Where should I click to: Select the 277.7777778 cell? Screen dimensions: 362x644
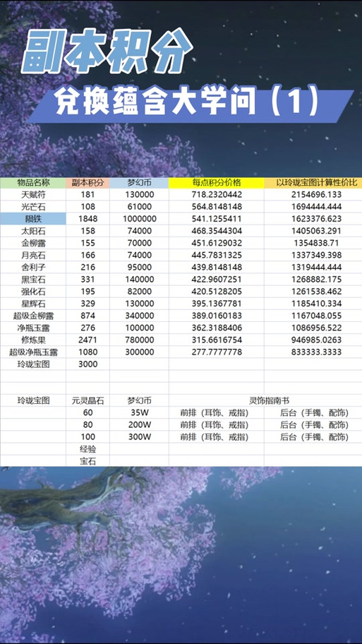(x=217, y=352)
